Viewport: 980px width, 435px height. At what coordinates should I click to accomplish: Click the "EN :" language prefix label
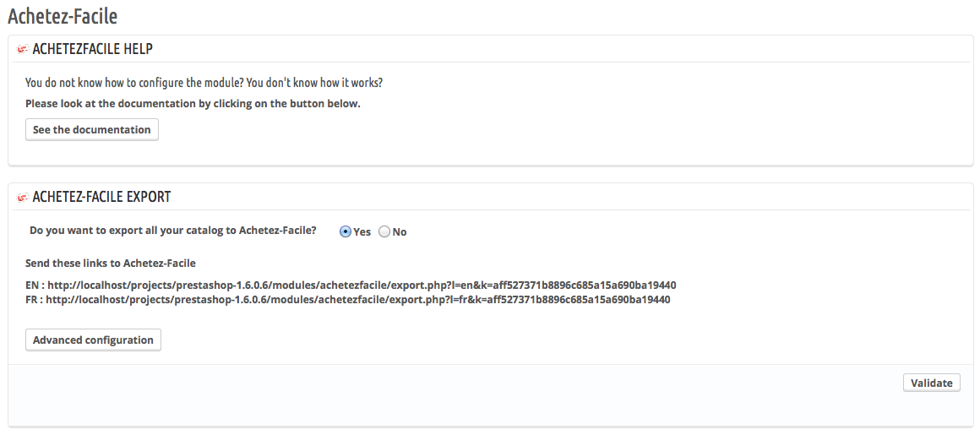35,285
